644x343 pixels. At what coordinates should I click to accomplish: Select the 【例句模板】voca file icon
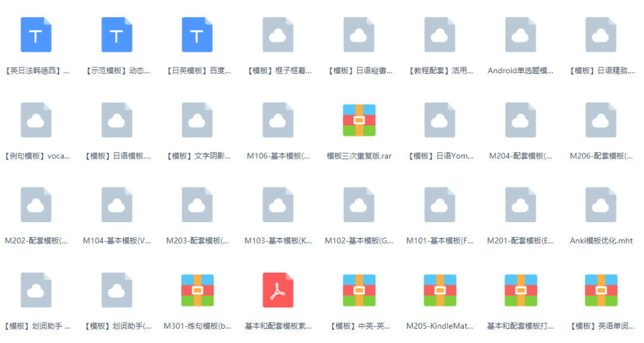(x=36, y=120)
